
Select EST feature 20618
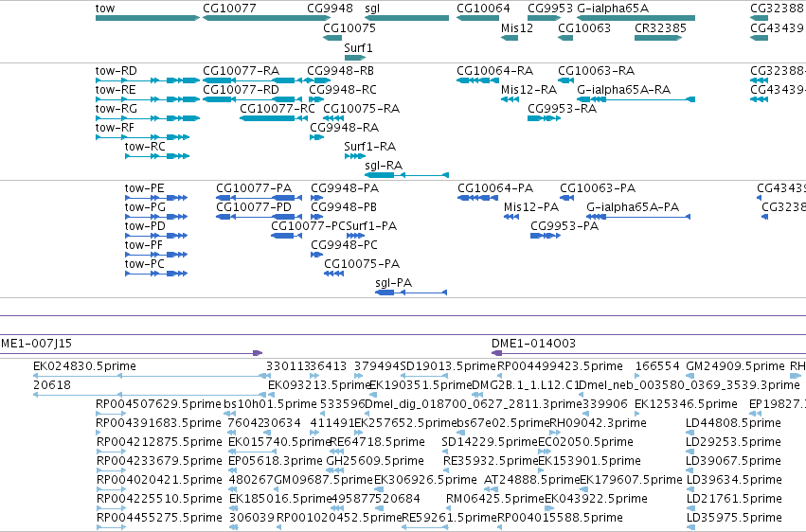(150, 395)
